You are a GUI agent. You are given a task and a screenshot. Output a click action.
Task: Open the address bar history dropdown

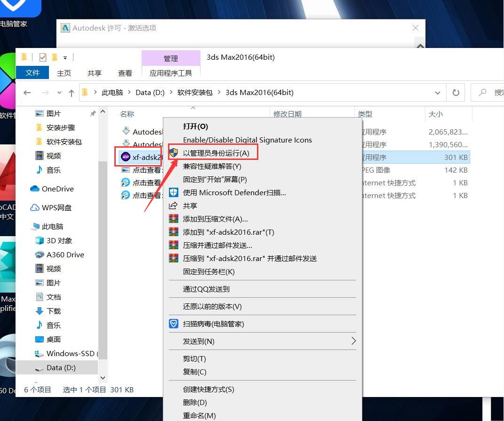(438, 93)
